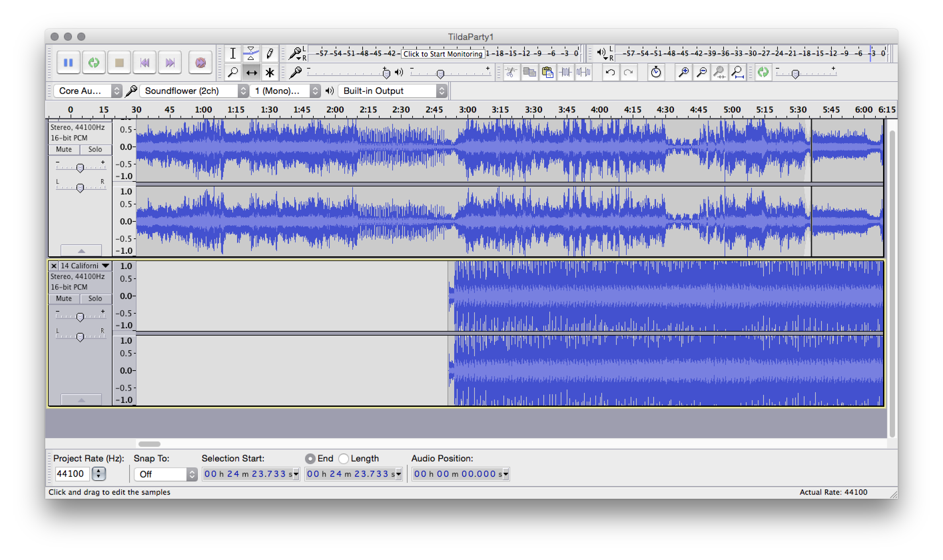Click the Fit Project zoom icon
Screen dimensions: 943x560
point(737,72)
